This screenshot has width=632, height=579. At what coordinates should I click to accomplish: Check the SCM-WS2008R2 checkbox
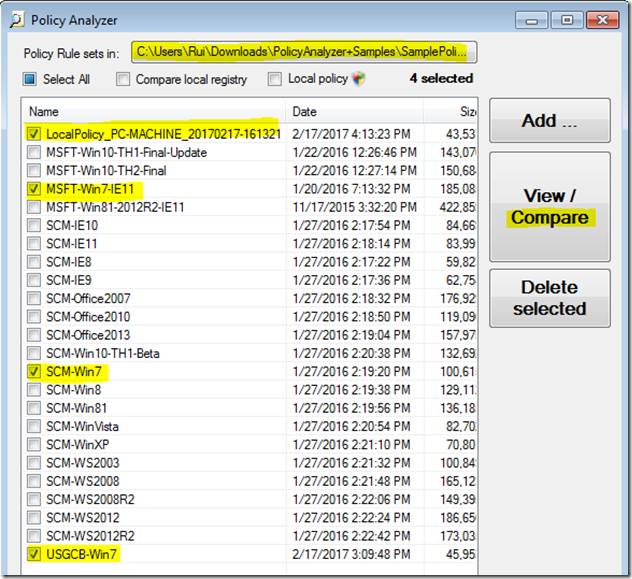pyautogui.click(x=34, y=499)
